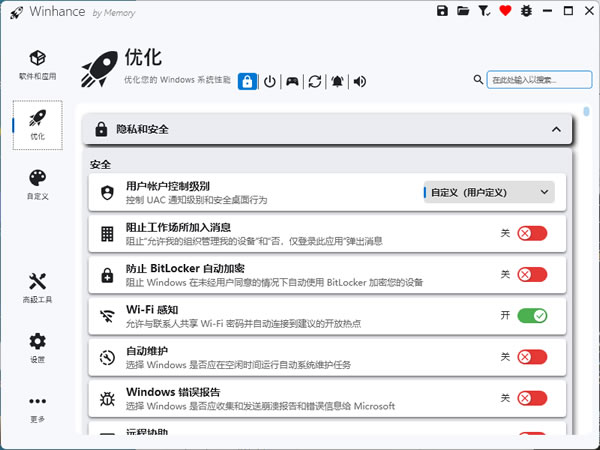600x450 pixels.
Task: Open the folder import icon in title bar
Action: tap(463, 11)
